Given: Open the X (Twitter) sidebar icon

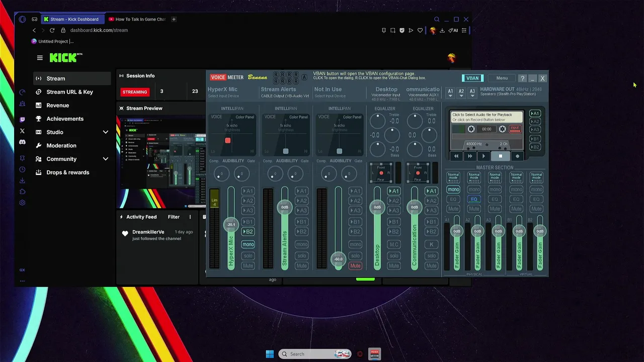Looking at the screenshot, I should [22, 131].
